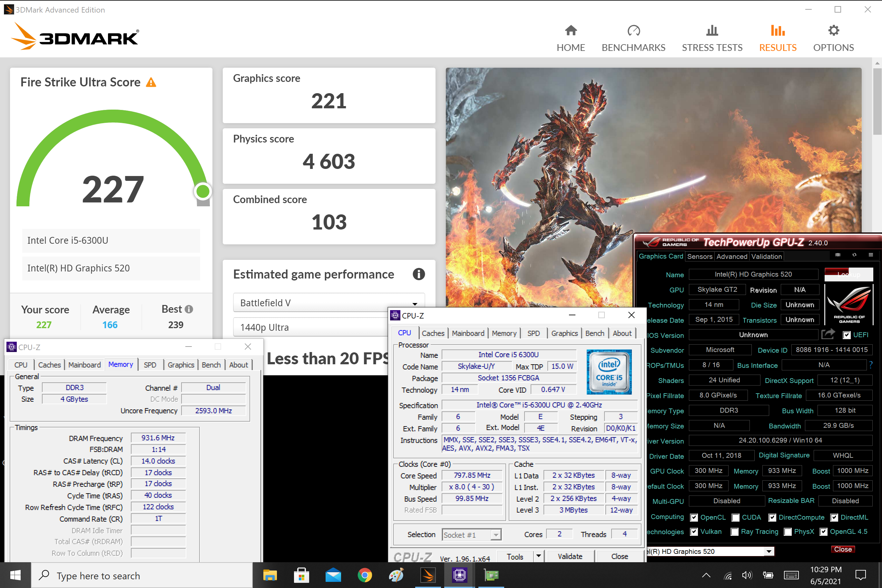882x588 pixels.
Task: Open the Socket #1 selection dropdown in CPU-Z
Action: coord(471,534)
